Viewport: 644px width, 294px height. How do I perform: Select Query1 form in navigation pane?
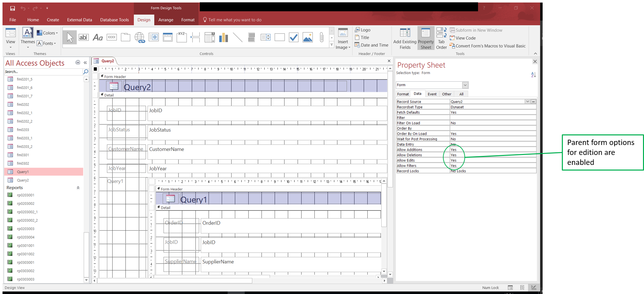coord(44,172)
